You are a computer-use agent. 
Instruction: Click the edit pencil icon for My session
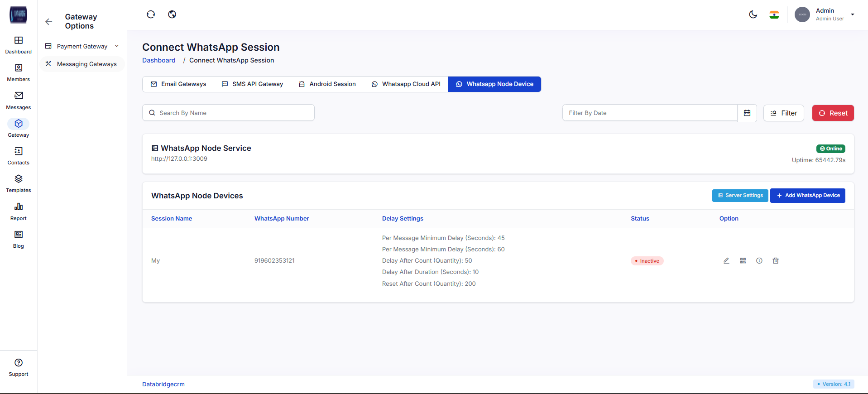click(726, 261)
